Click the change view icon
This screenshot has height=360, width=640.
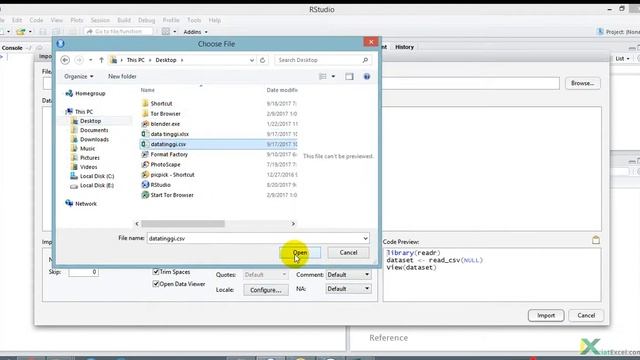click(322, 76)
